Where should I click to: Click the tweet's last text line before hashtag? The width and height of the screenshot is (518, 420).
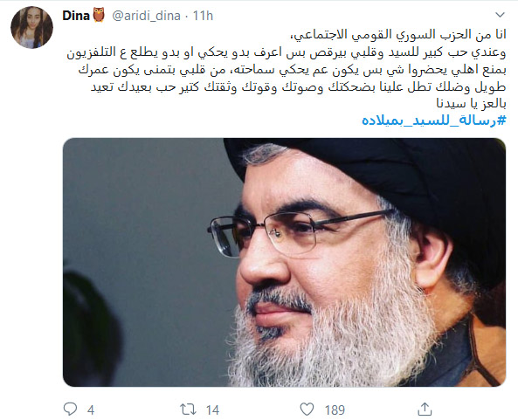[x=471, y=104]
